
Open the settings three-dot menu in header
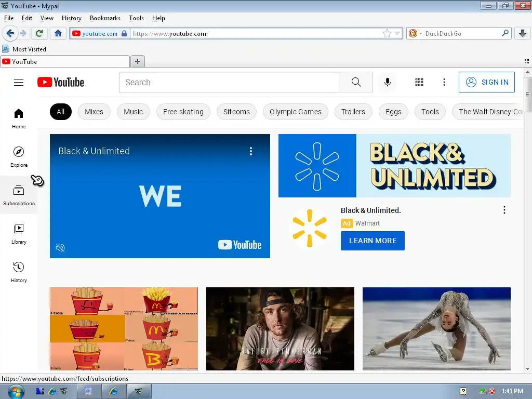click(444, 82)
